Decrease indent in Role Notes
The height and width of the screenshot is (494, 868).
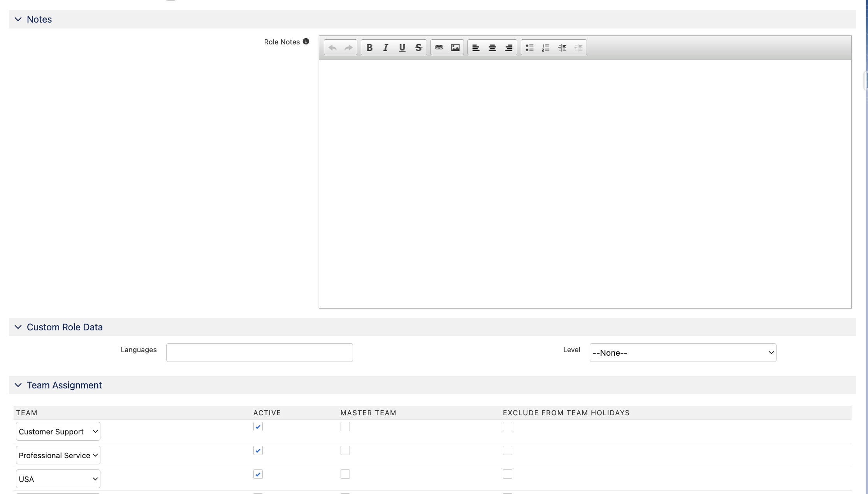tap(578, 48)
